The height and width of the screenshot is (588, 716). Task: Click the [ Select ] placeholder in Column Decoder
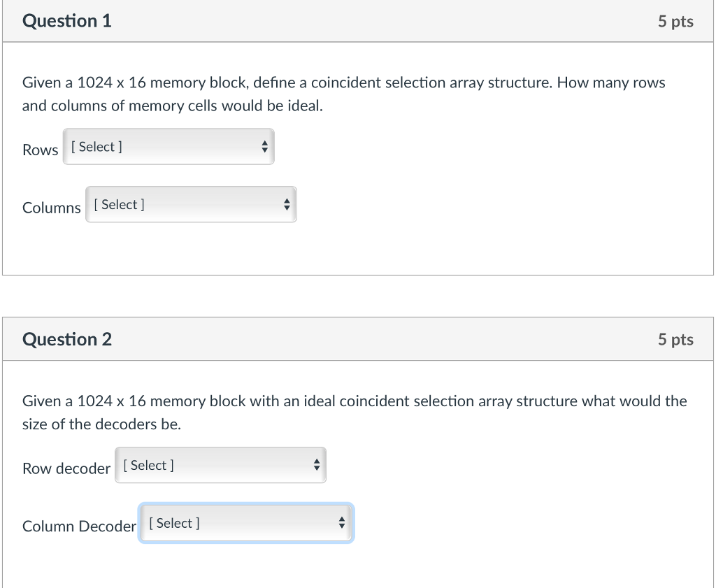[173, 522]
